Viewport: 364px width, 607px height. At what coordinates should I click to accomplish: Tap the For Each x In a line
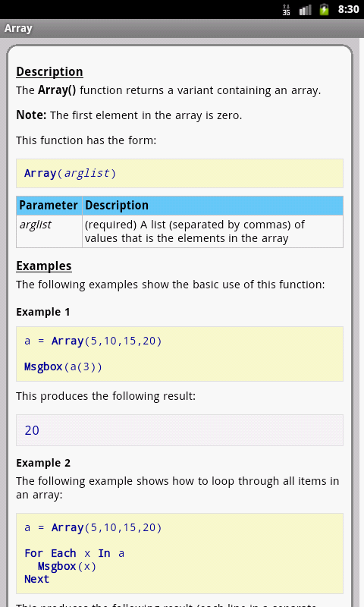(74, 553)
